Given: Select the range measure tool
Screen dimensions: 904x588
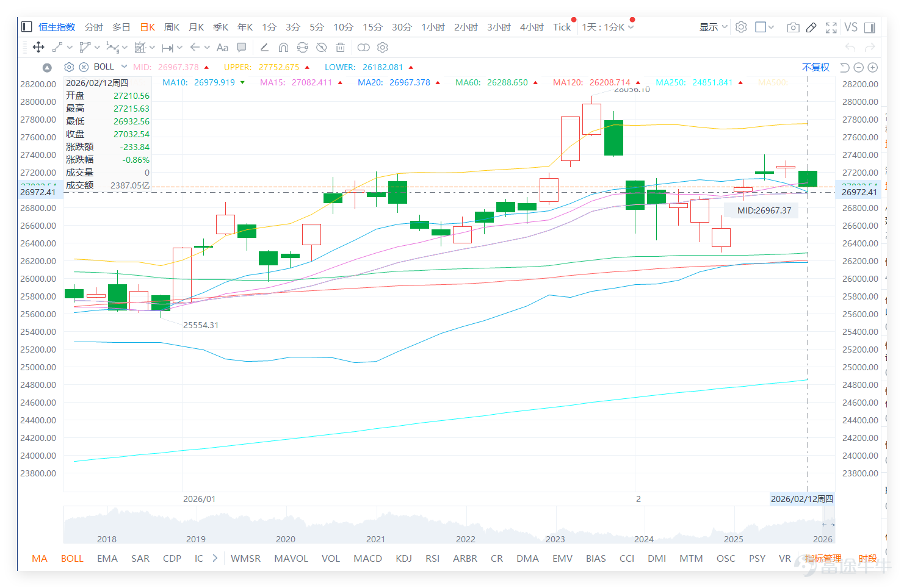Looking at the screenshot, I should coord(167,47).
